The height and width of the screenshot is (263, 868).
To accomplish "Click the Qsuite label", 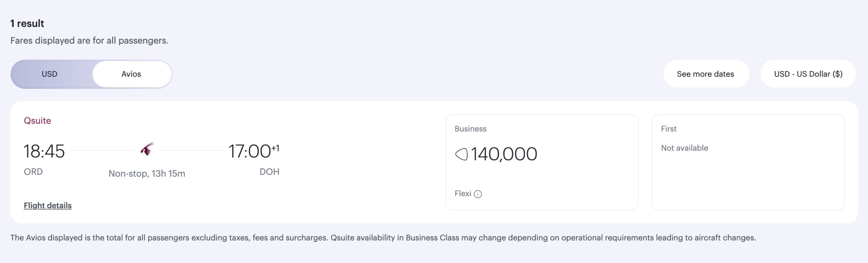I will [x=37, y=121].
